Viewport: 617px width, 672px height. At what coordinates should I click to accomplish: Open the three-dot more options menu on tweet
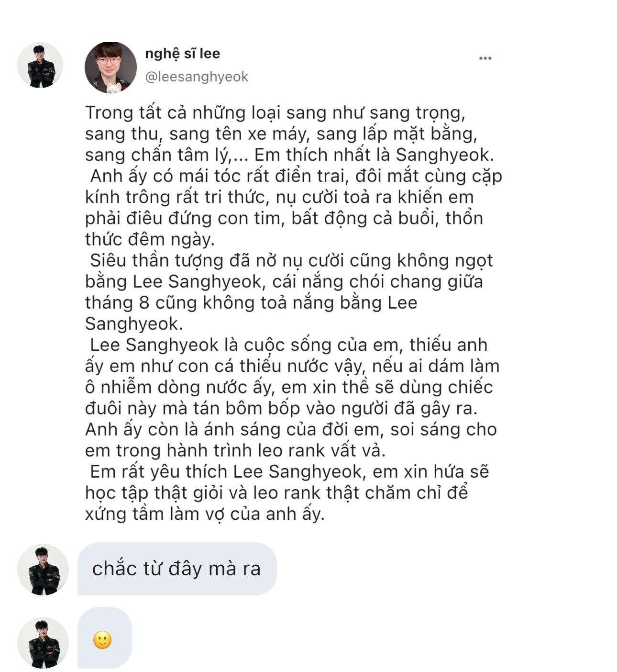click(x=485, y=58)
